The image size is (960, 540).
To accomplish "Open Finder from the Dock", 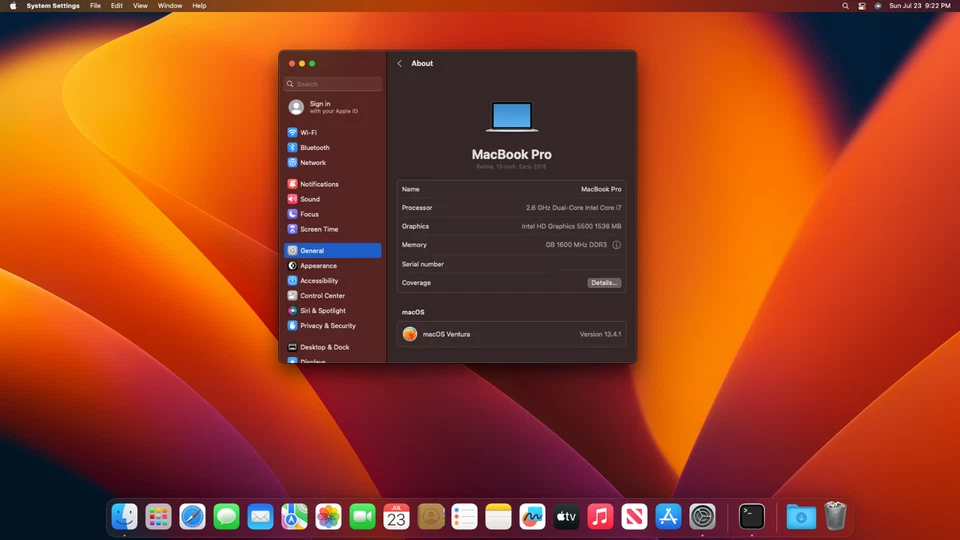I will 124,517.
